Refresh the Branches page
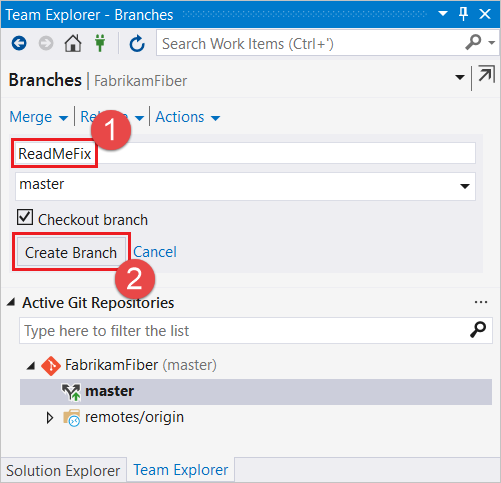This screenshot has width=501, height=483. pyautogui.click(x=137, y=44)
